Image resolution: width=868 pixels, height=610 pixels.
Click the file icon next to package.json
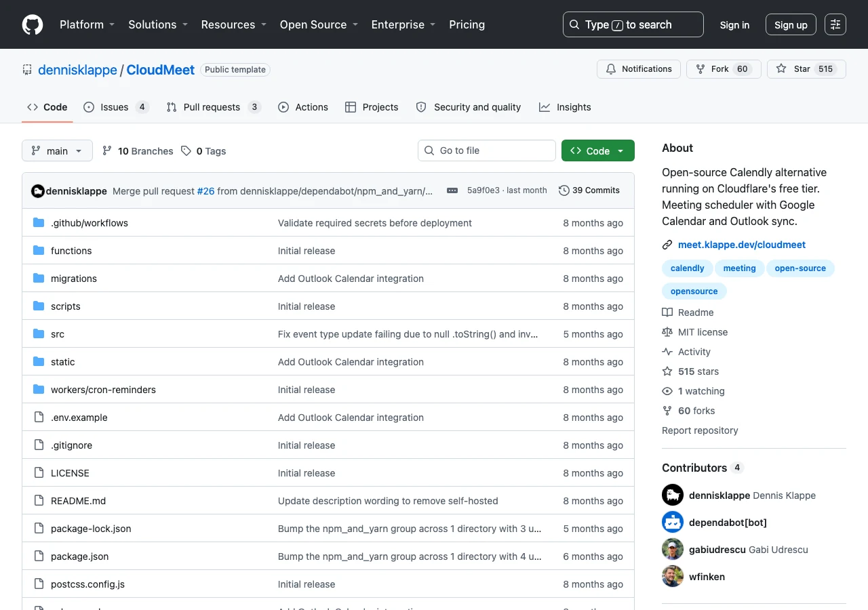[39, 556]
